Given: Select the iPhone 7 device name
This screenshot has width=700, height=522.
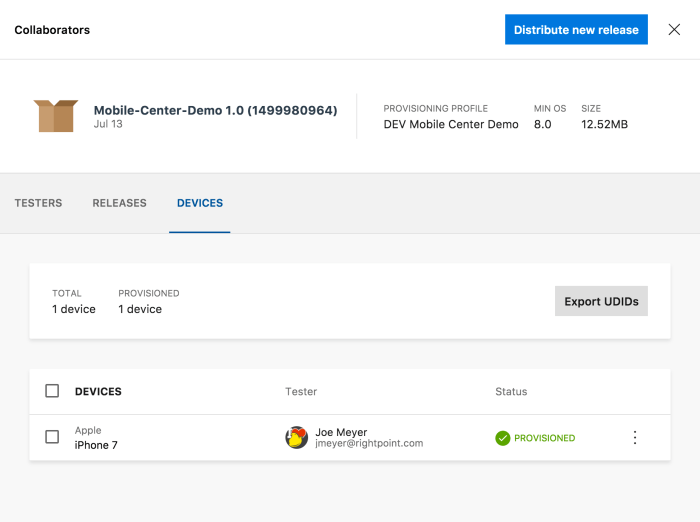Looking at the screenshot, I should pos(96,445).
